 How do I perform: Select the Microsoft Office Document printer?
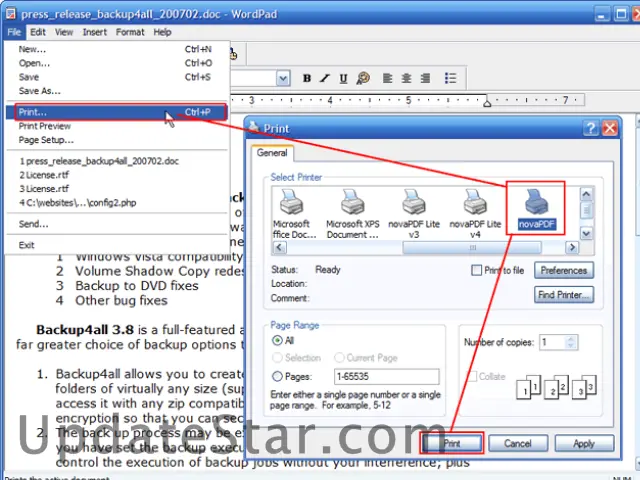tap(294, 214)
